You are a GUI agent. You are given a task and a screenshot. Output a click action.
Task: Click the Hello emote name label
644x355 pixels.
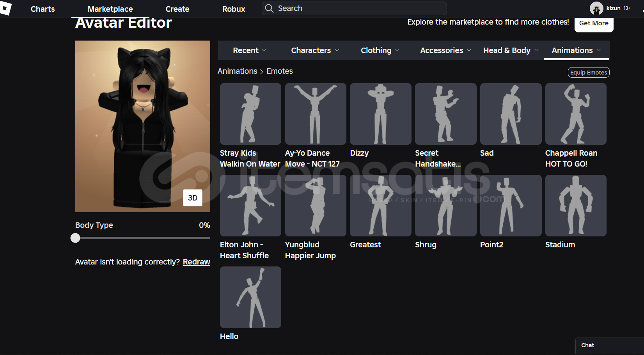tap(229, 336)
